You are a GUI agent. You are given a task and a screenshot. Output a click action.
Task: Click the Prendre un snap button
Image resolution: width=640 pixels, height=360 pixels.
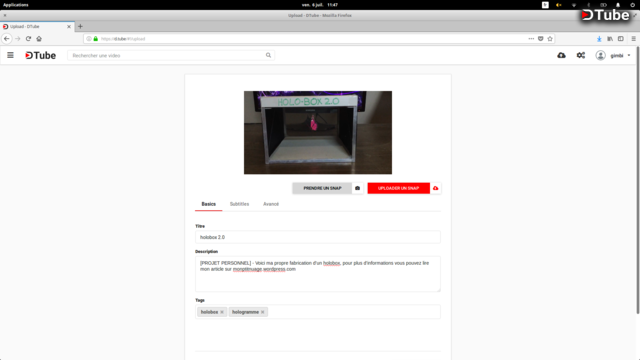tap(322, 188)
